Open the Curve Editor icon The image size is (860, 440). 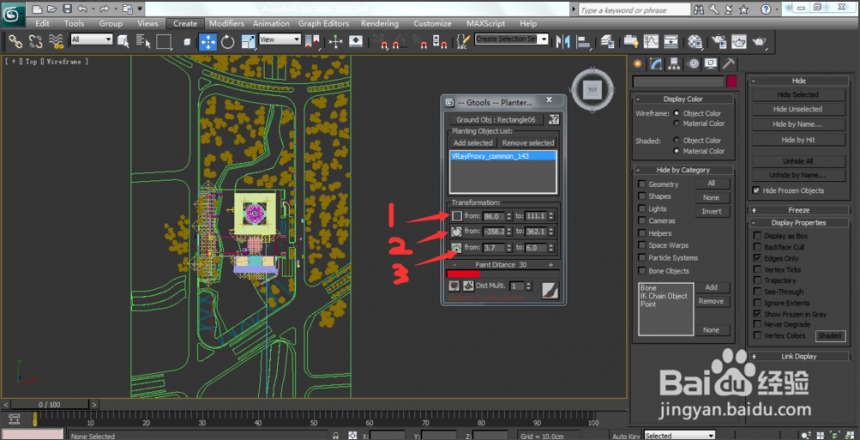651,41
